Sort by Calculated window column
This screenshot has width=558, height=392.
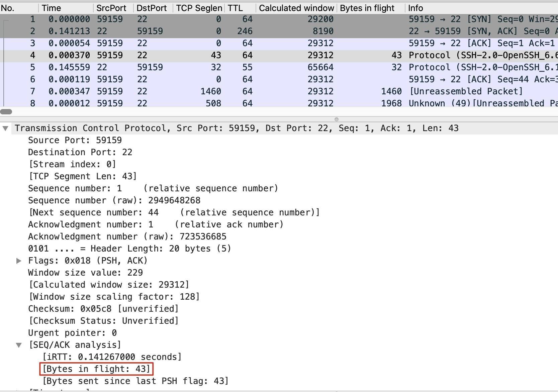(296, 8)
